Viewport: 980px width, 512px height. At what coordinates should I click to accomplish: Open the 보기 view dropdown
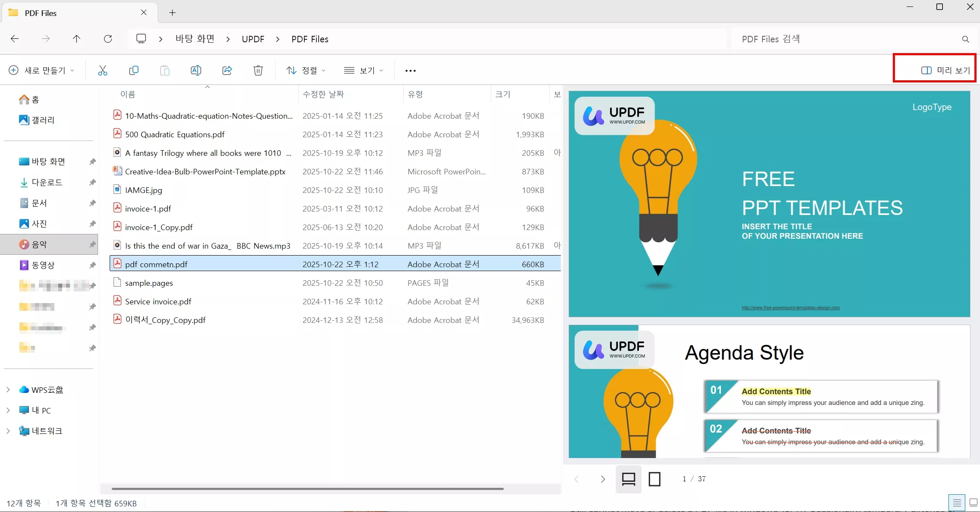(x=364, y=70)
